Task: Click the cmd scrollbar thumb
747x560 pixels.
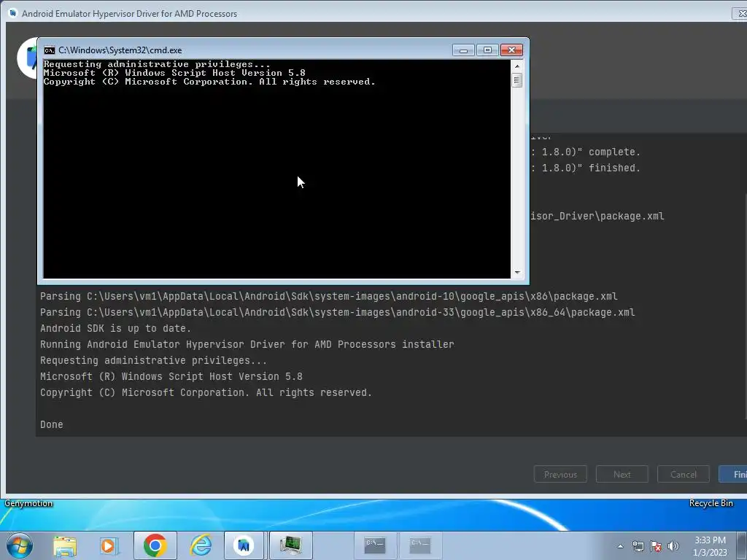Action: tap(517, 80)
